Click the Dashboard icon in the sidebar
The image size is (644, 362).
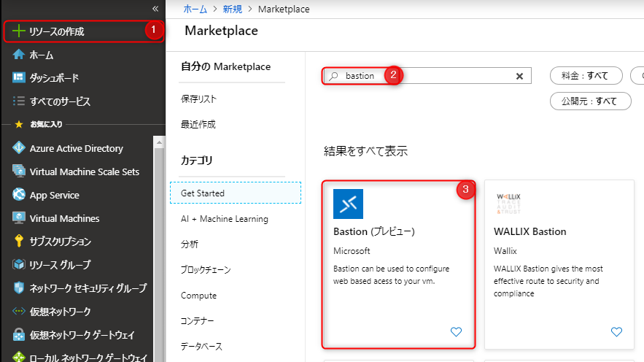click(x=18, y=77)
